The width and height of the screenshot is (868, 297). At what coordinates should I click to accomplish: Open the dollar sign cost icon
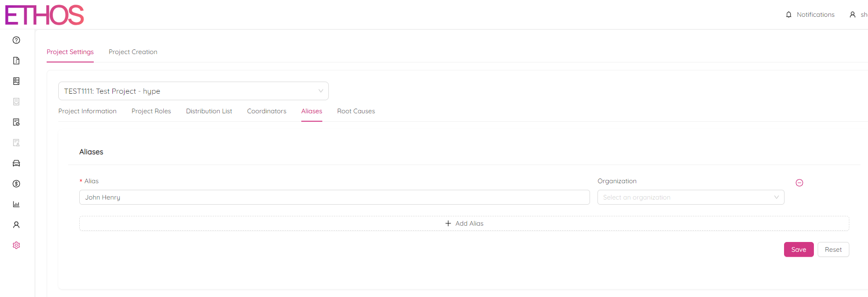(16, 184)
